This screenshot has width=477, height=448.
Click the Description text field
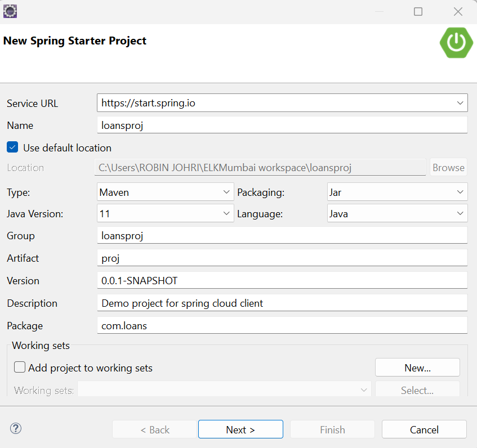pos(282,303)
